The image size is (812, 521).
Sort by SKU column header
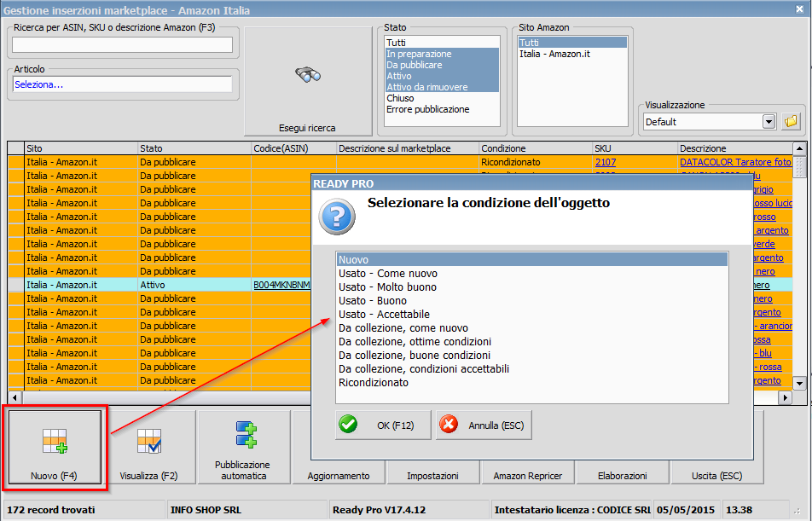click(x=635, y=148)
